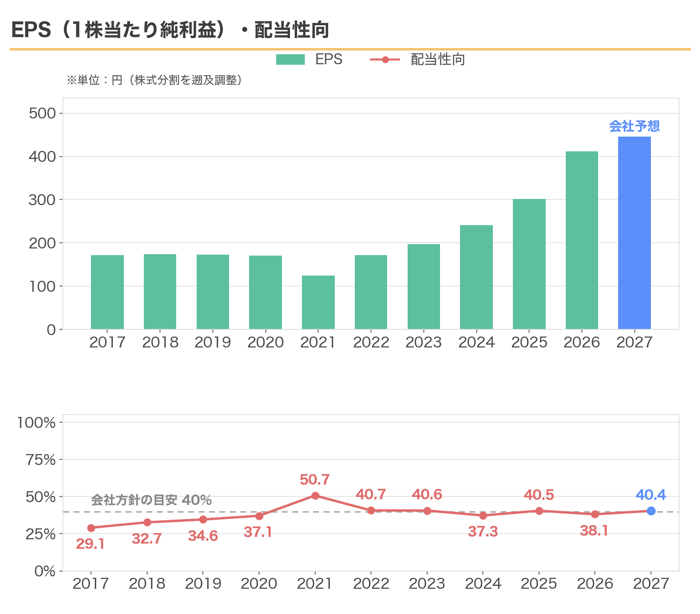Select the 2017 EPS bar

tap(107, 292)
